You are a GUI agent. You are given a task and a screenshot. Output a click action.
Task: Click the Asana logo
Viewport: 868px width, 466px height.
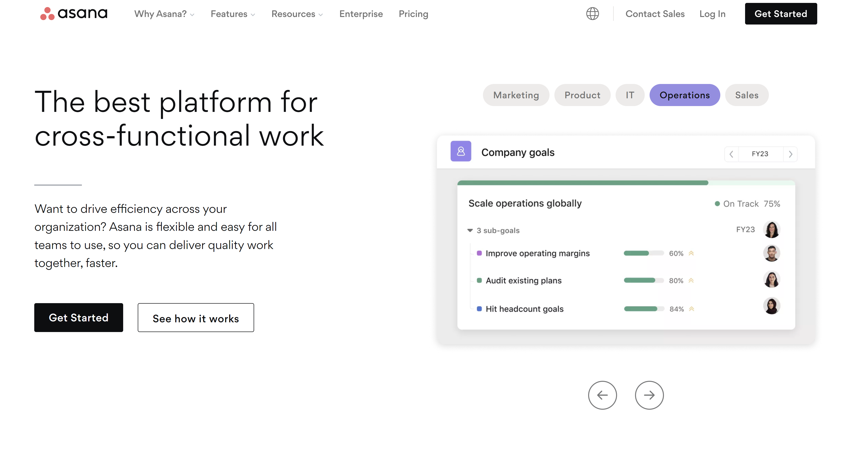coord(74,13)
